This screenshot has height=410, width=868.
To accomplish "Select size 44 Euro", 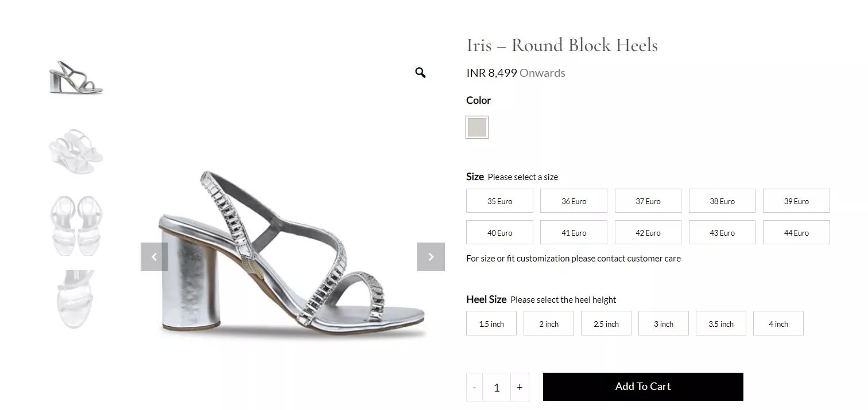I will tap(796, 233).
